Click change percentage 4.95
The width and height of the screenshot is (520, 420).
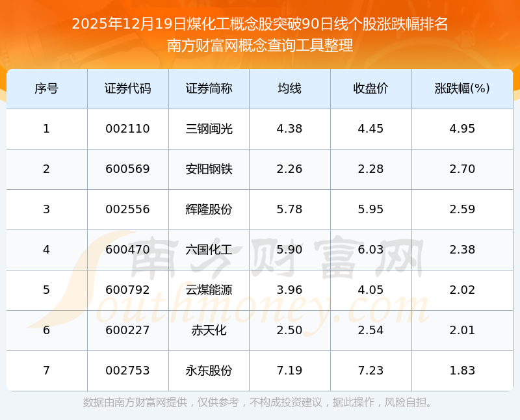point(462,129)
